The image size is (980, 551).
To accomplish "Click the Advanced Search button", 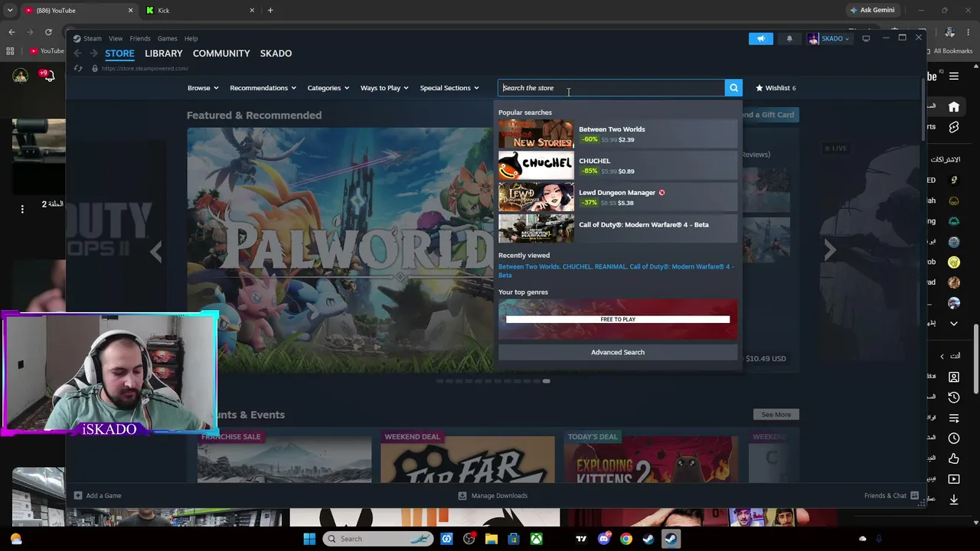I will point(618,352).
